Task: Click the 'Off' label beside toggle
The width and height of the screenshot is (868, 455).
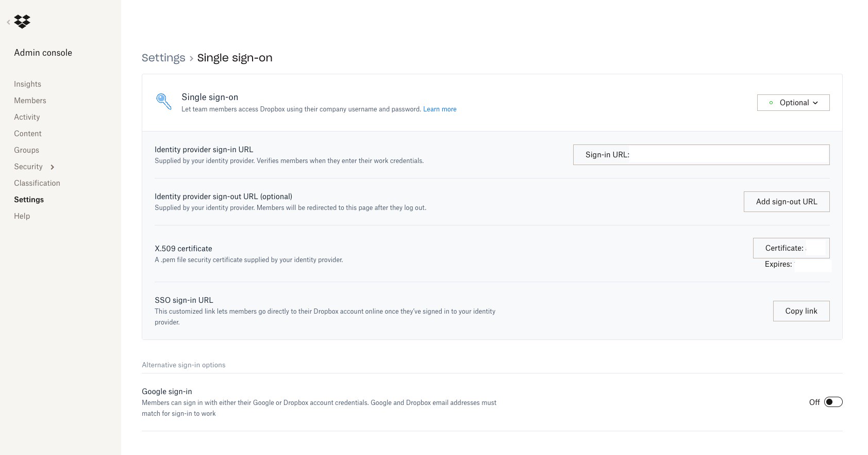Action: (814, 402)
